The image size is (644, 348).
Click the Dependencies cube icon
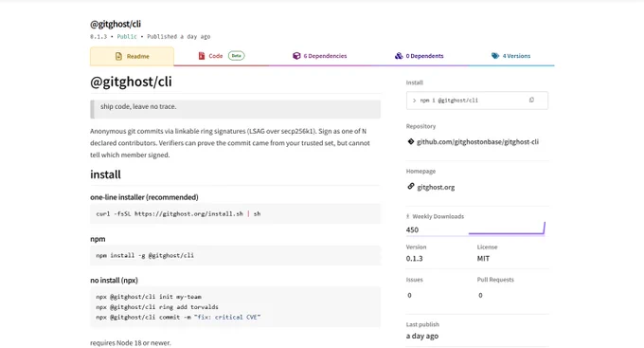[296, 56]
